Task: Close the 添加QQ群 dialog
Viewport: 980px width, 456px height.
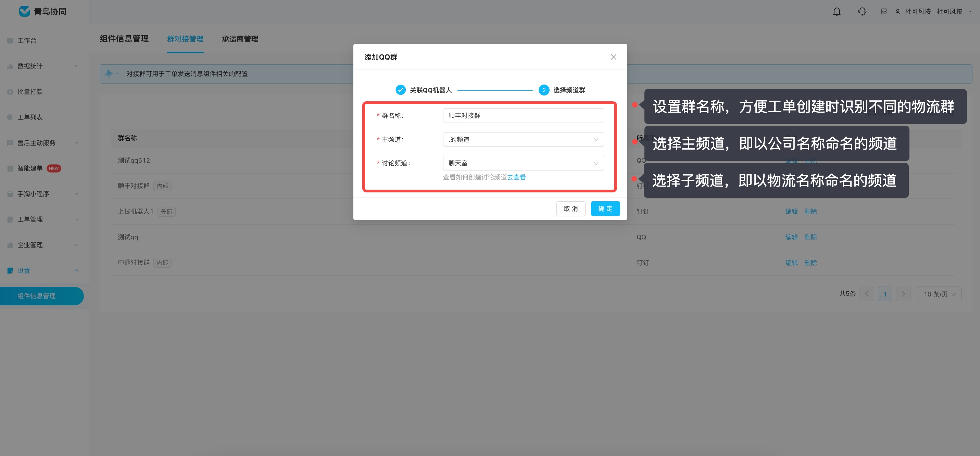Action: pyautogui.click(x=613, y=57)
